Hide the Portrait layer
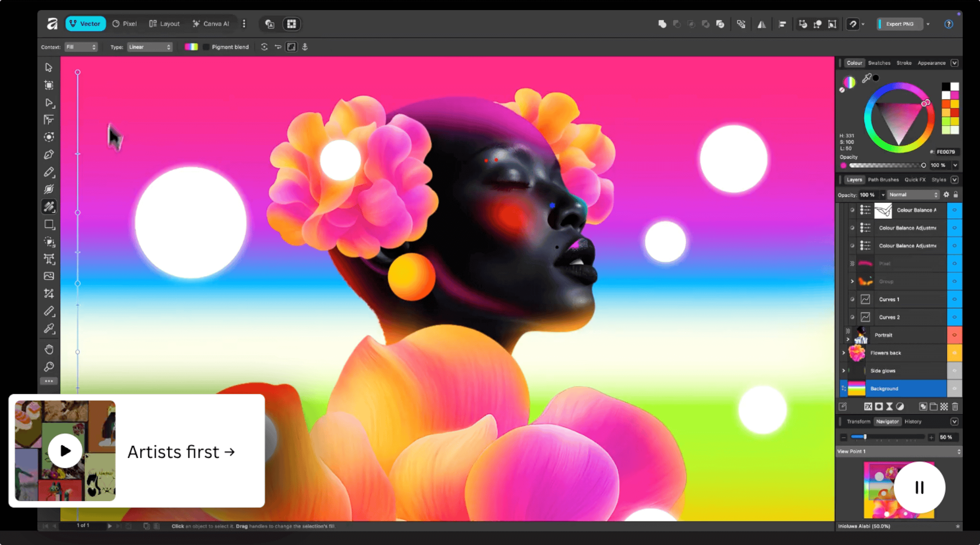The width and height of the screenshot is (980, 545). click(954, 335)
